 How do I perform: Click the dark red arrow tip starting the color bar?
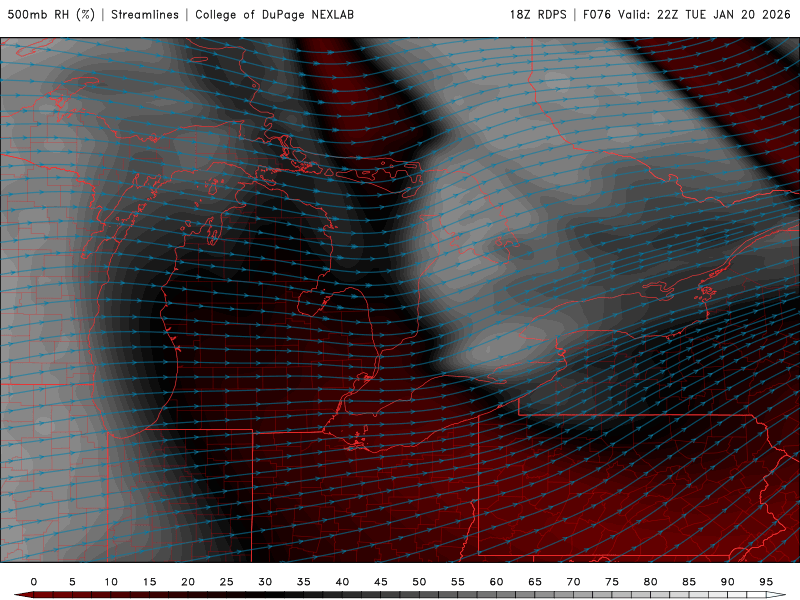(23, 595)
